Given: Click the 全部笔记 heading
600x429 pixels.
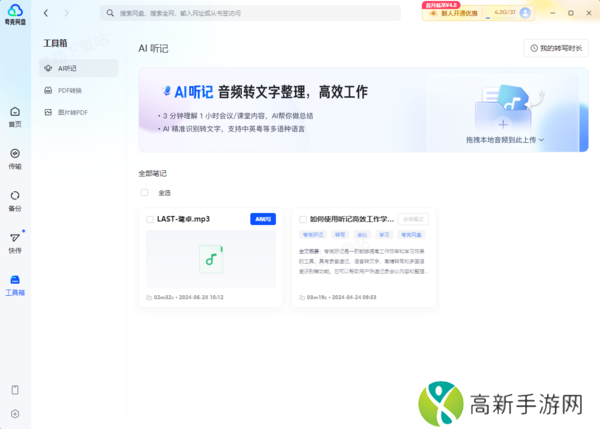Looking at the screenshot, I should coord(153,173).
